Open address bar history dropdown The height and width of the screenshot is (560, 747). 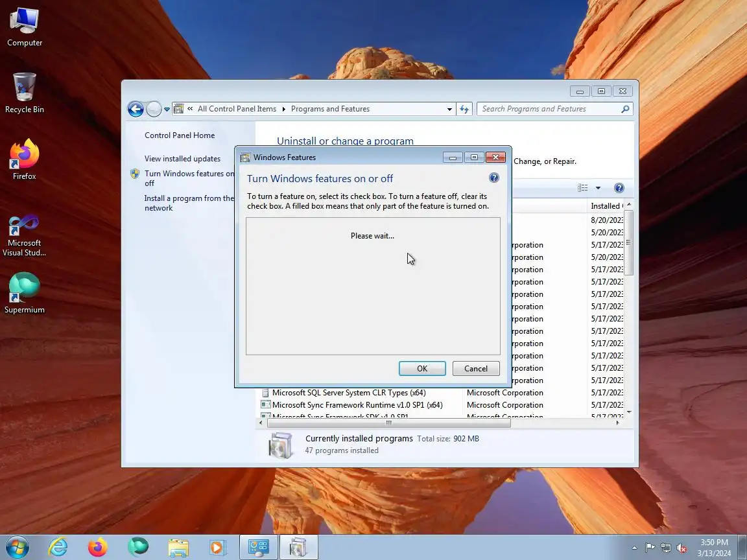[x=449, y=109]
